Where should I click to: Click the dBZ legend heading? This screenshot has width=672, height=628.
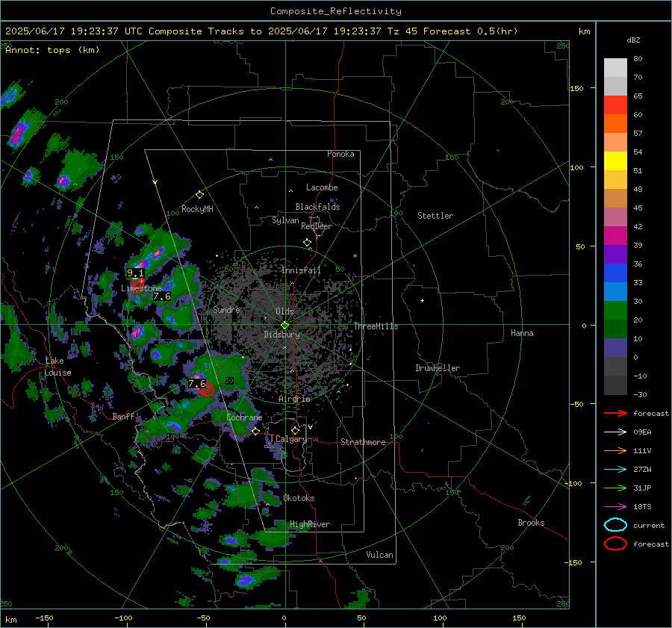[633, 40]
